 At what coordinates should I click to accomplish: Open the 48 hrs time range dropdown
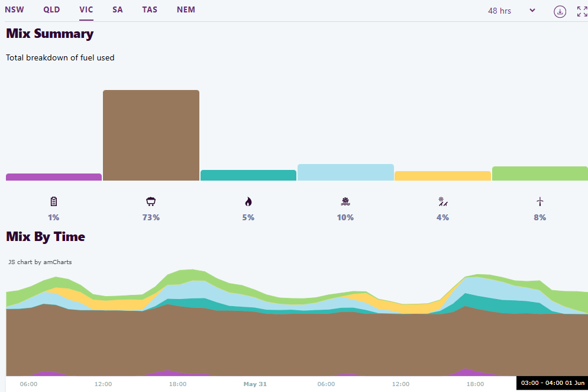coord(511,11)
